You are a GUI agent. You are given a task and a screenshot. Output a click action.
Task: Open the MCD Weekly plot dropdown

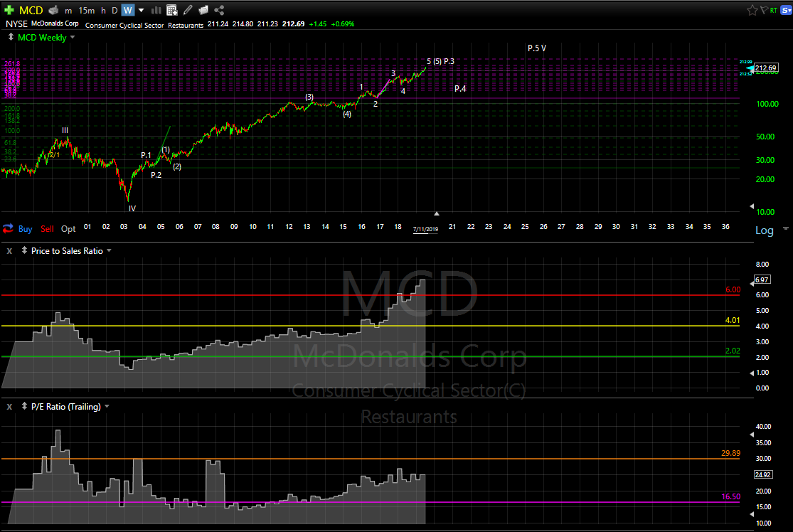click(x=73, y=38)
